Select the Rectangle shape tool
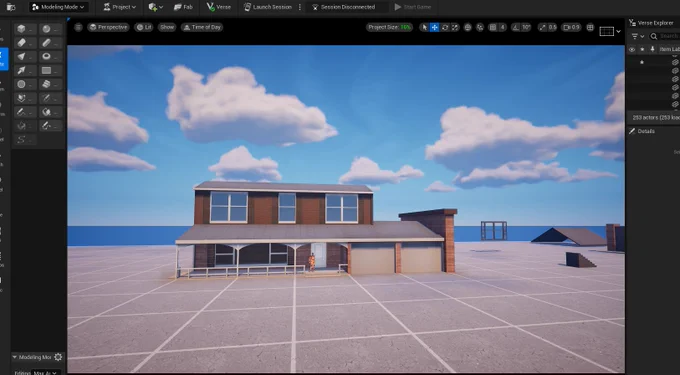The width and height of the screenshot is (680, 375). click(x=51, y=71)
